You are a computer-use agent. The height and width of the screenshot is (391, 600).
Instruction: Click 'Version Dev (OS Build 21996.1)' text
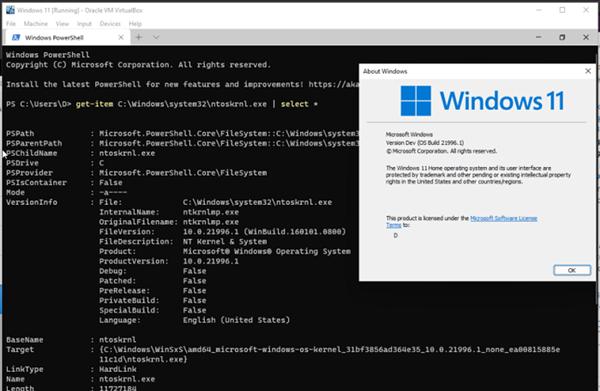pyautogui.click(x=425, y=143)
